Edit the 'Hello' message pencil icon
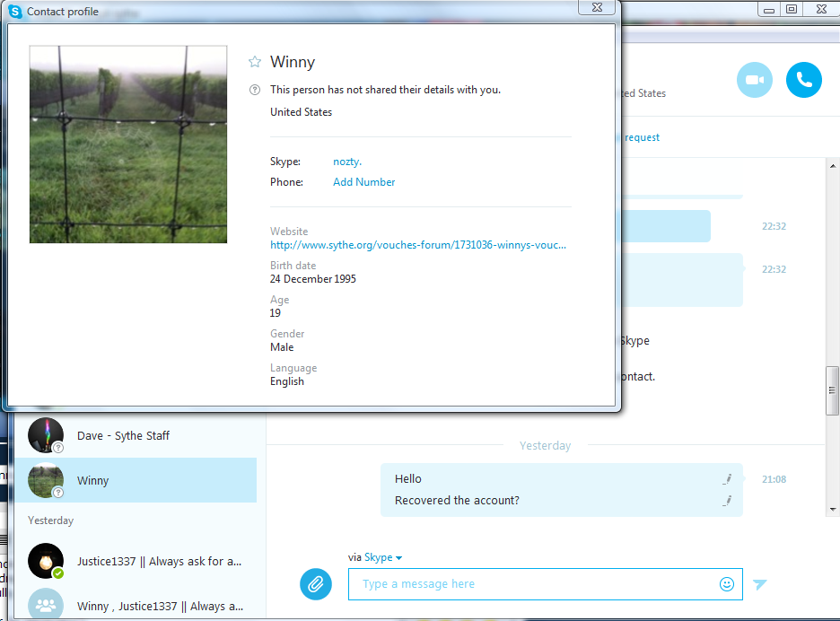The height and width of the screenshot is (621, 840). pos(727,479)
